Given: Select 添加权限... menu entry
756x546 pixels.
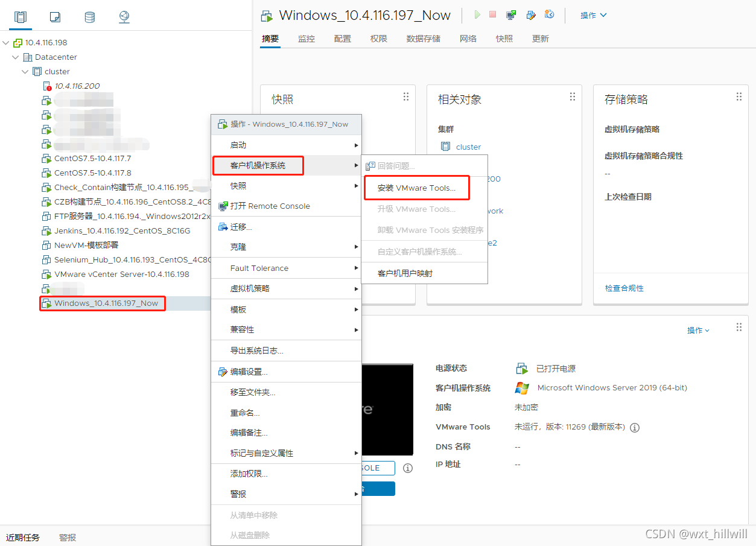Looking at the screenshot, I should (x=286, y=474).
